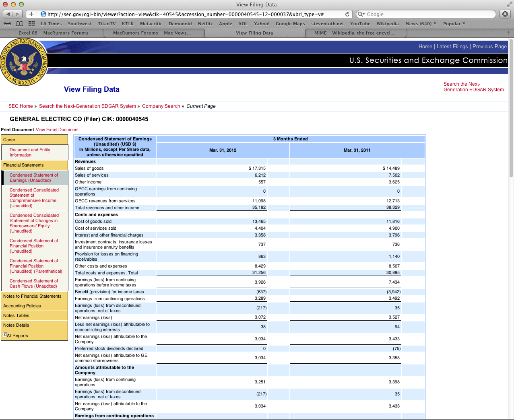The height and width of the screenshot is (420, 514).
Task: Click the Home link in SEC header
Action: click(x=425, y=46)
